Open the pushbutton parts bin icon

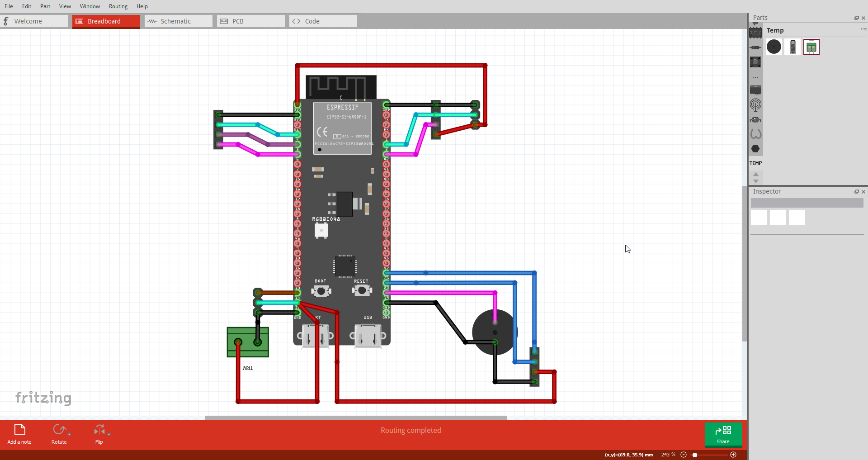[x=755, y=62]
